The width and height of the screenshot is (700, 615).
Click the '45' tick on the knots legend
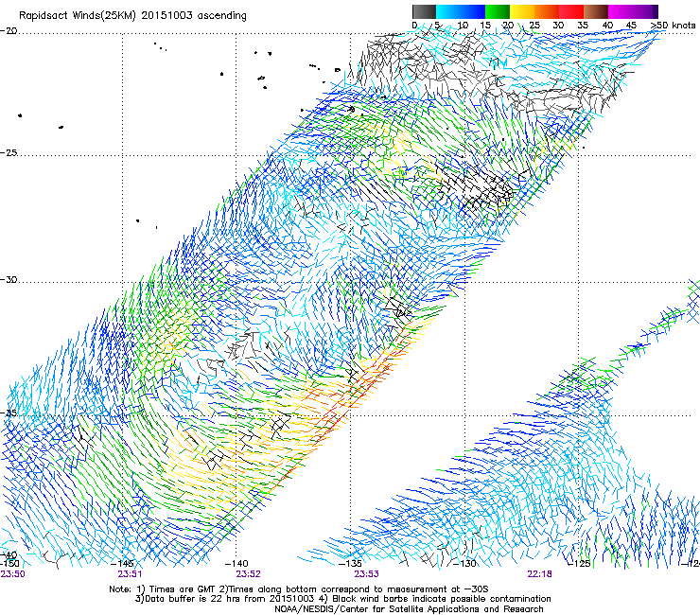(631, 26)
